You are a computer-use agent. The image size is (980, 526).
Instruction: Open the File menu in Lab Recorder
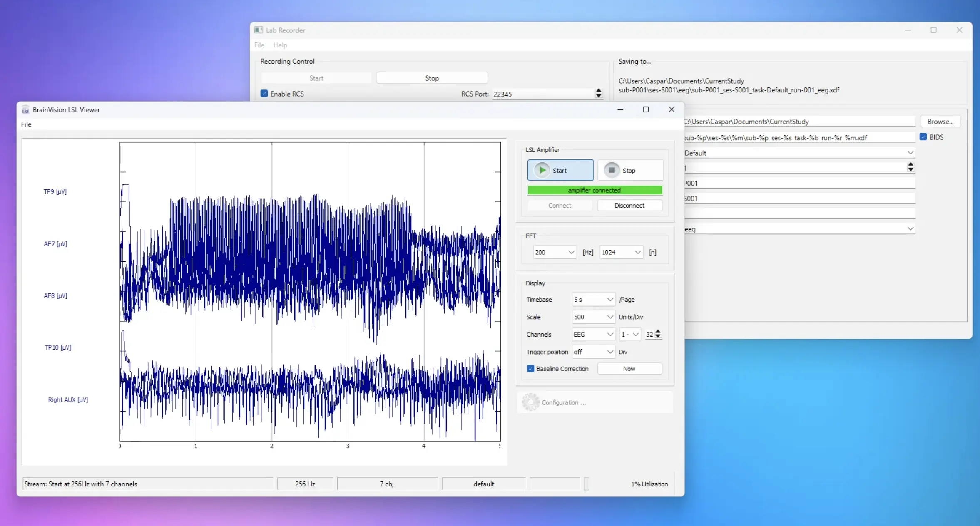point(259,45)
